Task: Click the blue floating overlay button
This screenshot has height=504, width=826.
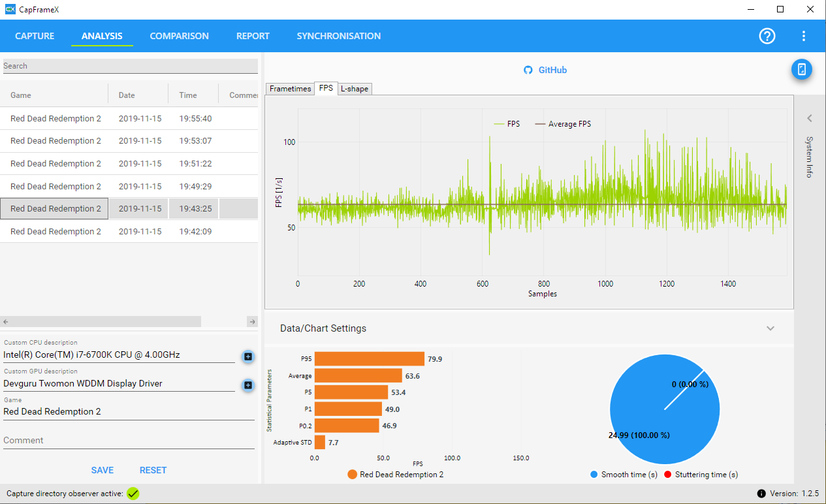Action: pyautogui.click(x=802, y=69)
